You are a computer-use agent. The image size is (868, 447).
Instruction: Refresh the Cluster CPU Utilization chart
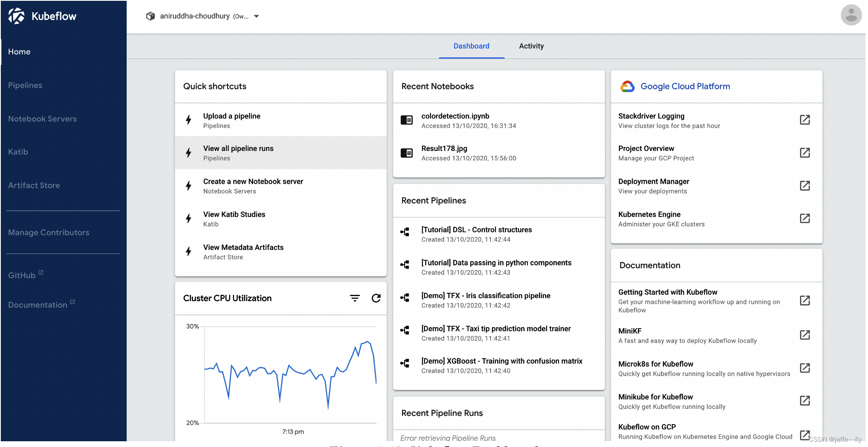point(376,298)
